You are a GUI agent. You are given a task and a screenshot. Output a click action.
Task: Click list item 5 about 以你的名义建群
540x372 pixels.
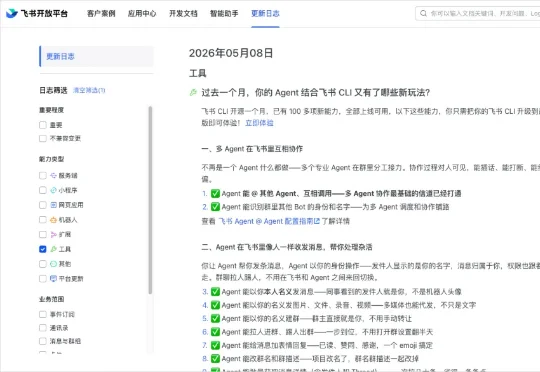pyautogui.click(x=307, y=319)
